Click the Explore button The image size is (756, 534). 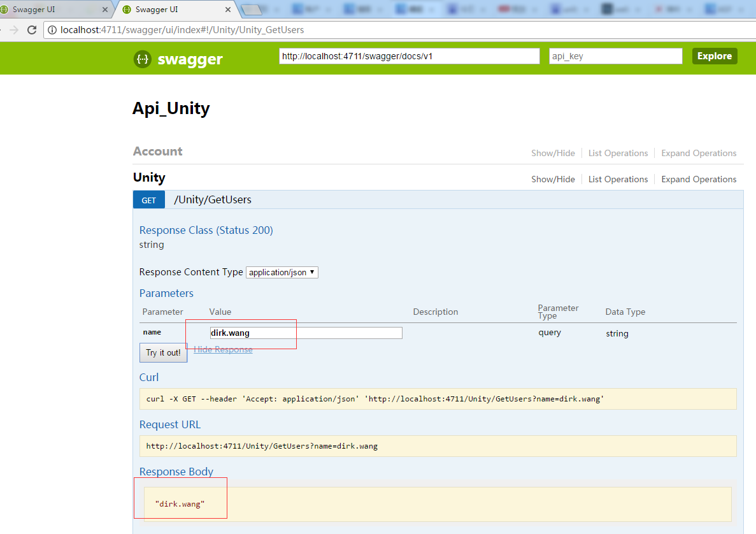coord(715,56)
